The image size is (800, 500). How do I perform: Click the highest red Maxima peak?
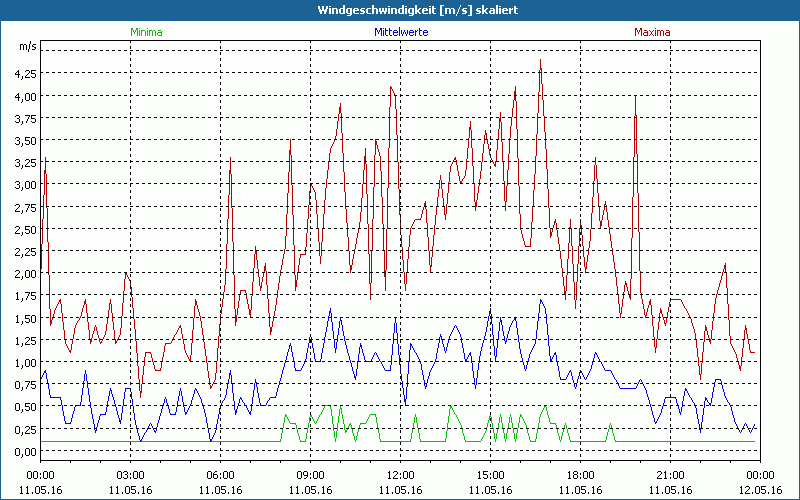540,60
